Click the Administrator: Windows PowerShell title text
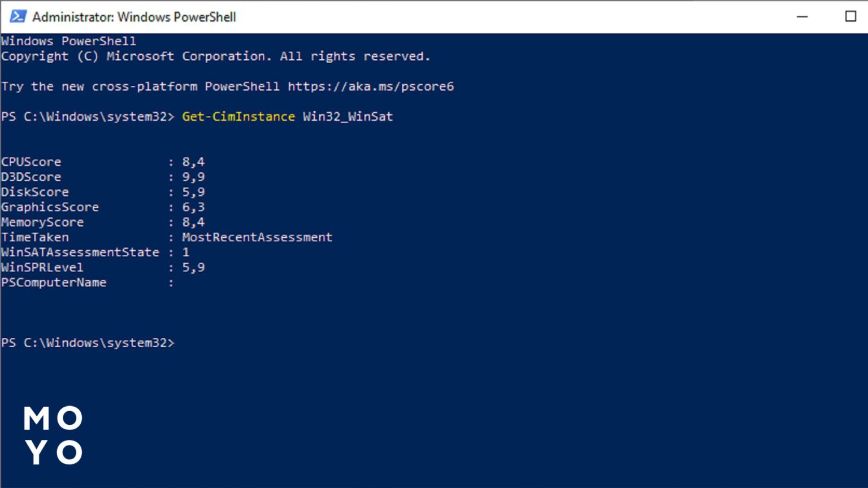The image size is (868, 488). (134, 17)
